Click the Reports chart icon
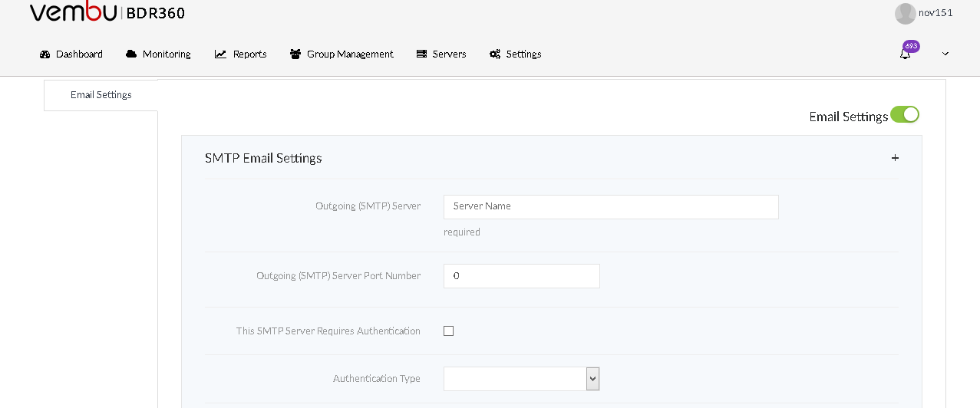The height and width of the screenshot is (408, 980). point(220,54)
